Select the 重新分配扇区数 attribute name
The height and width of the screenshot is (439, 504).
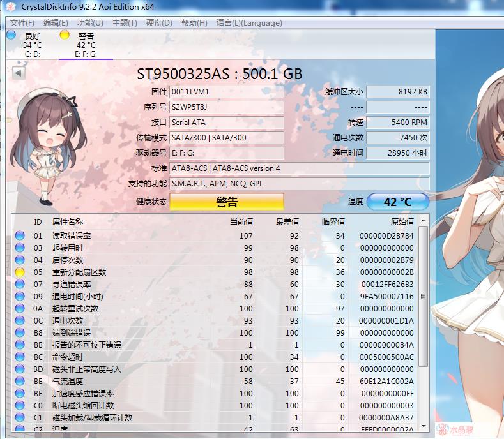[79, 272]
